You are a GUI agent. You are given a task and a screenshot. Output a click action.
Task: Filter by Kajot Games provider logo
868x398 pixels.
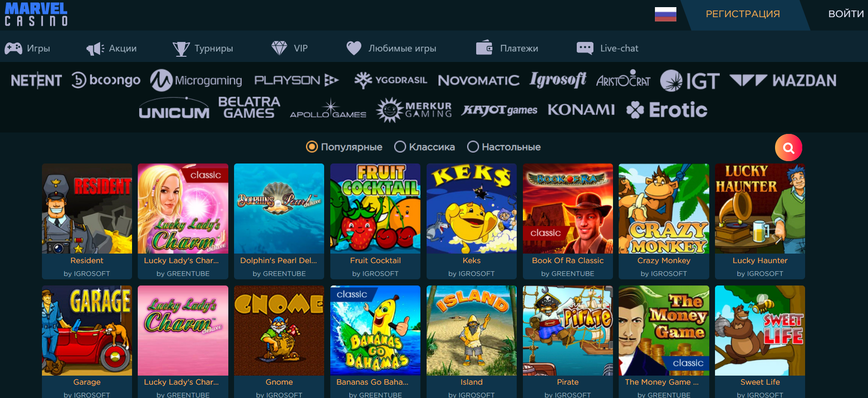tap(499, 110)
